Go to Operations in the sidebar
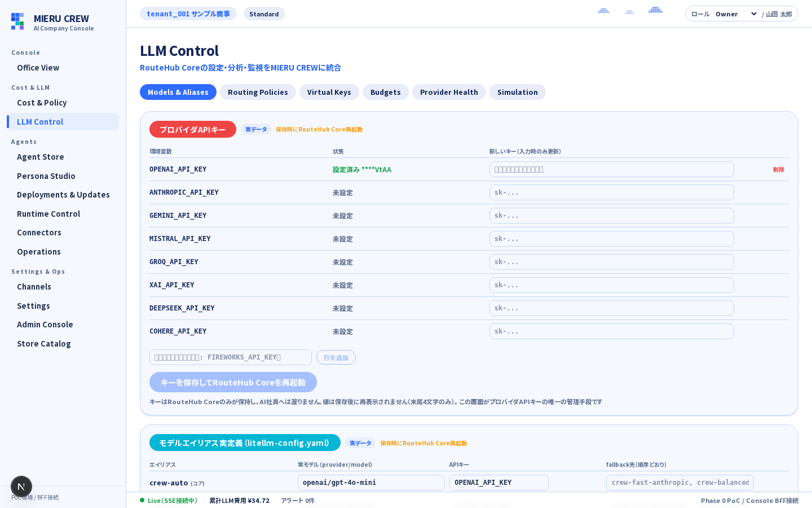The image size is (812, 508). point(63,252)
